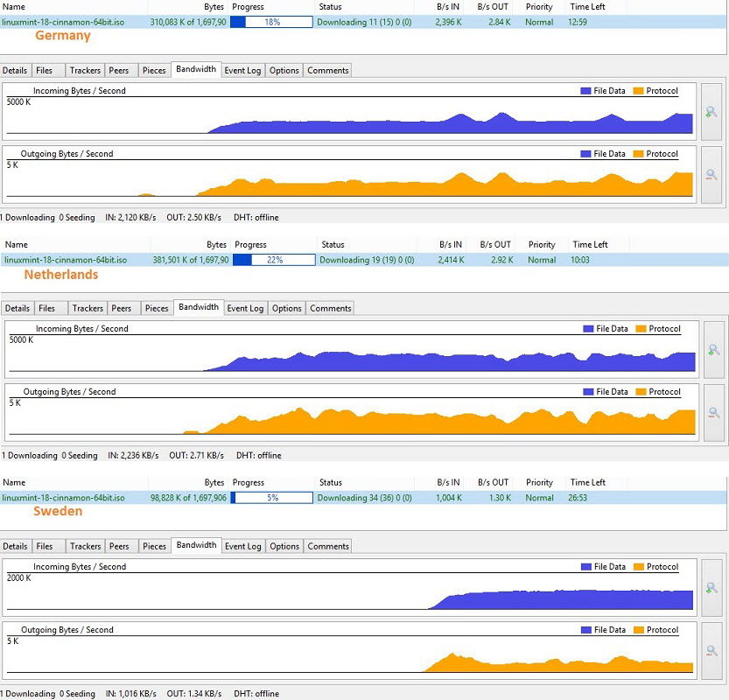Click the orange Protocol swatch in Sweden incoming graph
729x700 pixels.
pyautogui.click(x=639, y=567)
